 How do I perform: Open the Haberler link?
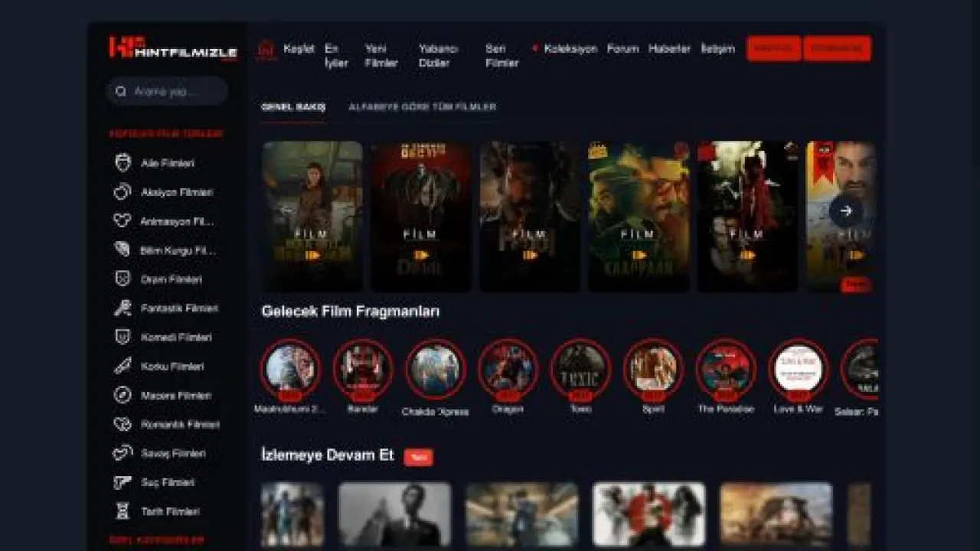click(x=669, y=48)
